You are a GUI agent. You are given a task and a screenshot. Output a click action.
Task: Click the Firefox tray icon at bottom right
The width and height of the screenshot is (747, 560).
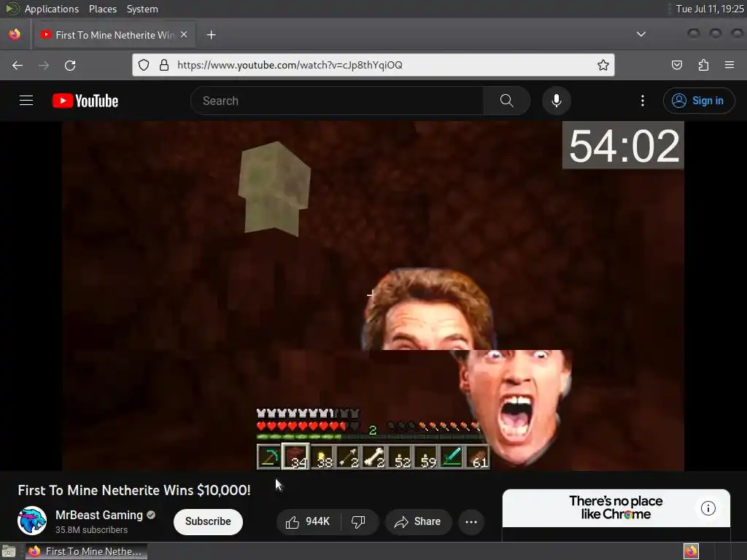[691, 551]
